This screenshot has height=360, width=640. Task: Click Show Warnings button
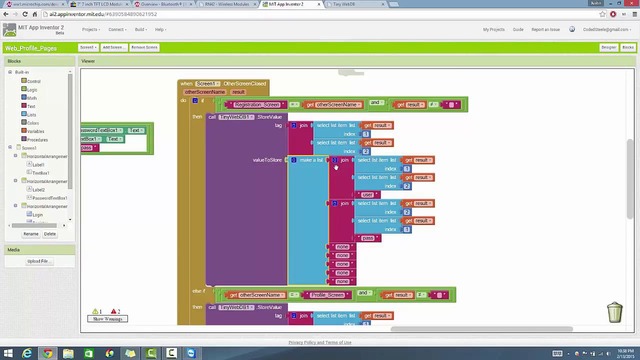point(107,319)
